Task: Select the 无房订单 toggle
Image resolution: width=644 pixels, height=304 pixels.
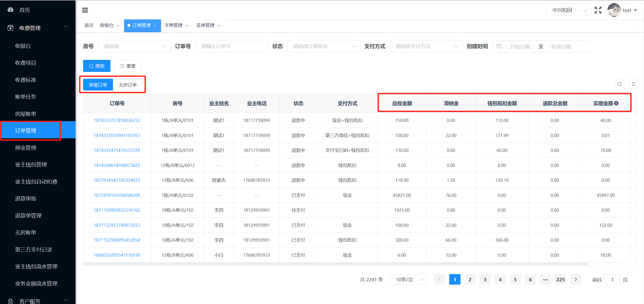Action: tap(128, 85)
